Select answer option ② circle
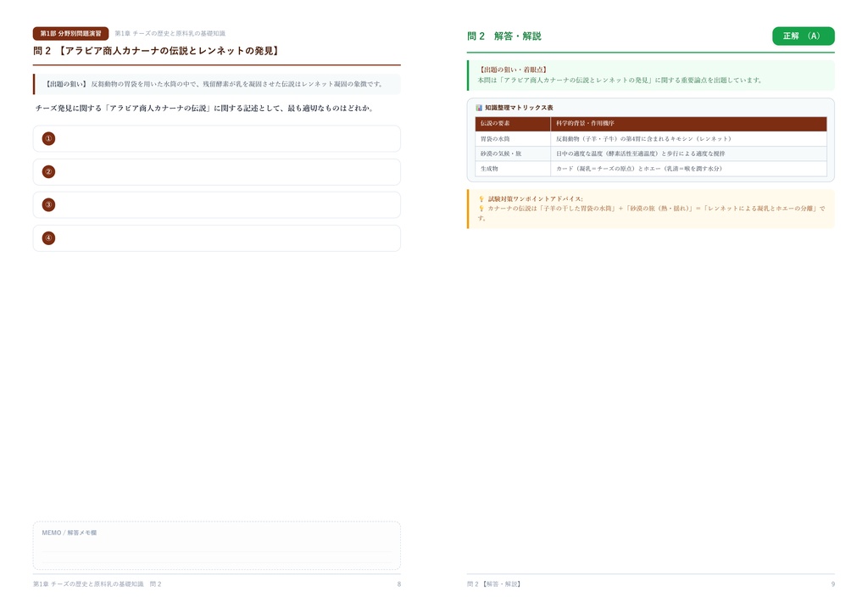This screenshot has width=868, height=614. pyautogui.click(x=48, y=171)
